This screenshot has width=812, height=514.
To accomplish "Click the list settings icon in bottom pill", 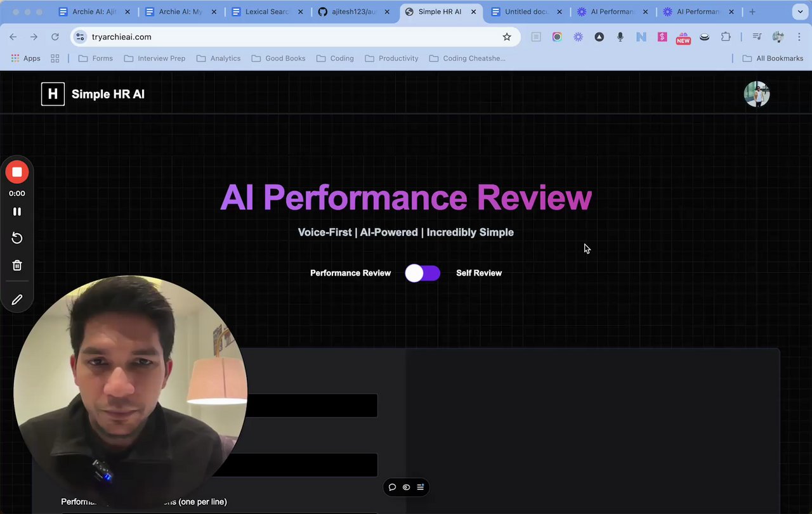I will tap(420, 487).
